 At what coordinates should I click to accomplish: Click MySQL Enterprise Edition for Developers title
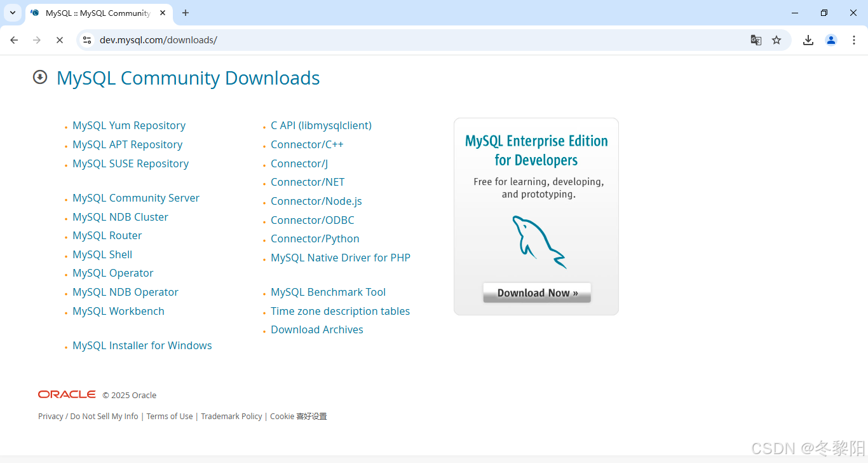tap(536, 150)
